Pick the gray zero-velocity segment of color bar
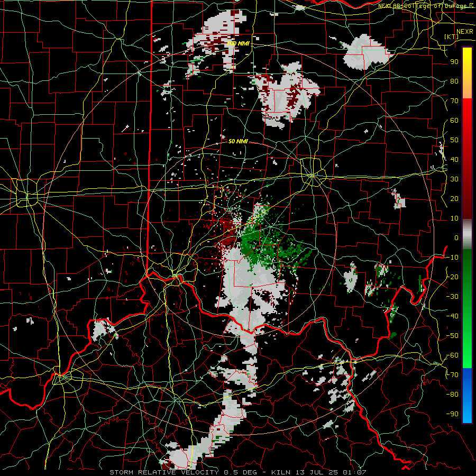476x476 pixels. [467, 234]
